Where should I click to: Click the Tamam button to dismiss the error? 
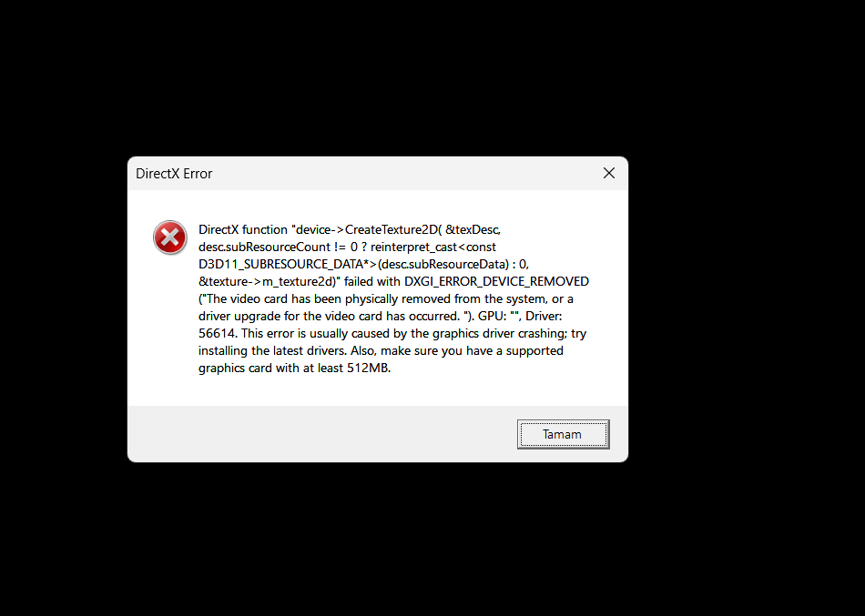point(563,435)
